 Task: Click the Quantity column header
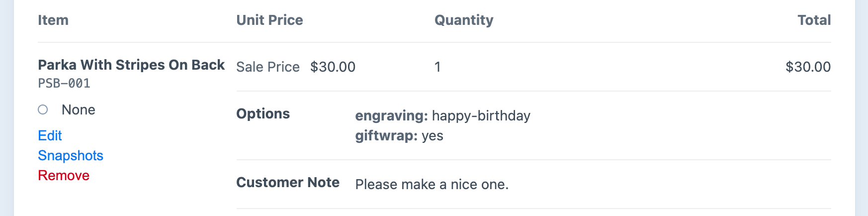(464, 20)
